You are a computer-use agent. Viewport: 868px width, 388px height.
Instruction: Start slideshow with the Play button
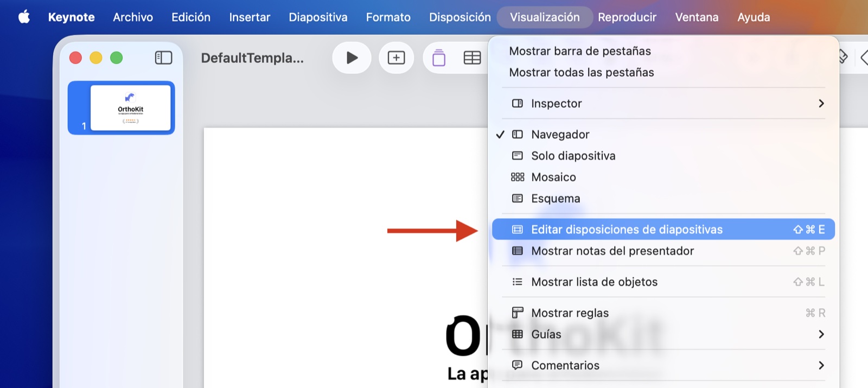pos(352,58)
